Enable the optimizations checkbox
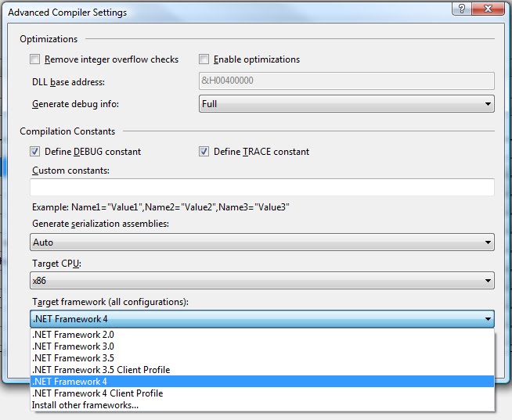 pyautogui.click(x=204, y=59)
